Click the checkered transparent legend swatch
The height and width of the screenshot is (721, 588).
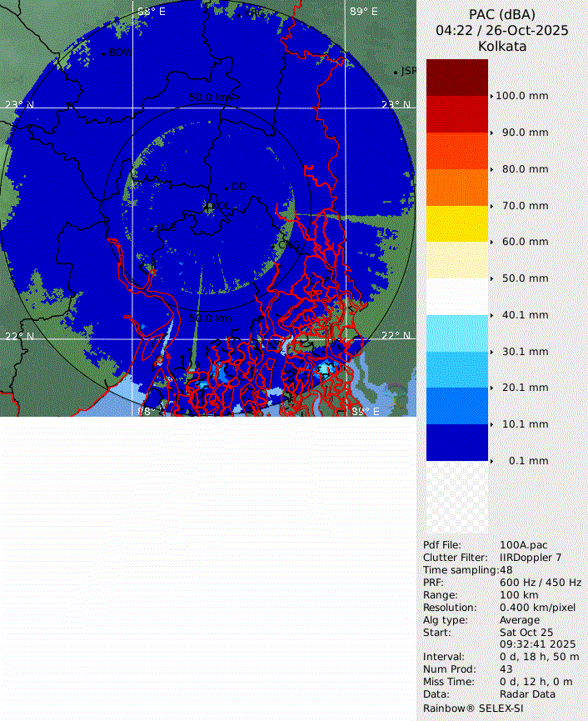[x=456, y=498]
